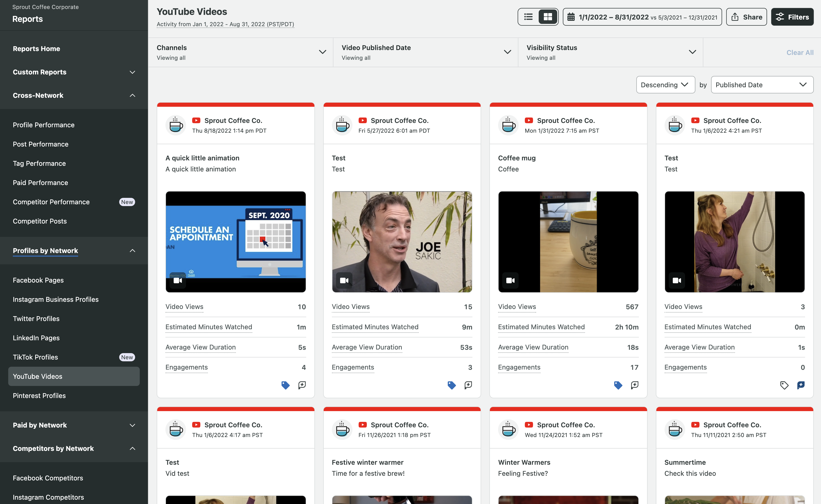Screen dimensions: 821x504
Task: Switch to list view layout
Action: (528, 17)
